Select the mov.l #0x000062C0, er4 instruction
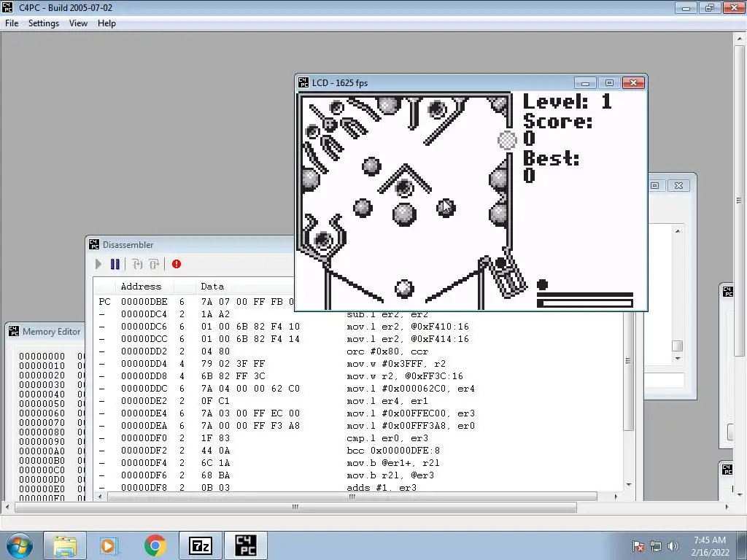 pos(411,389)
